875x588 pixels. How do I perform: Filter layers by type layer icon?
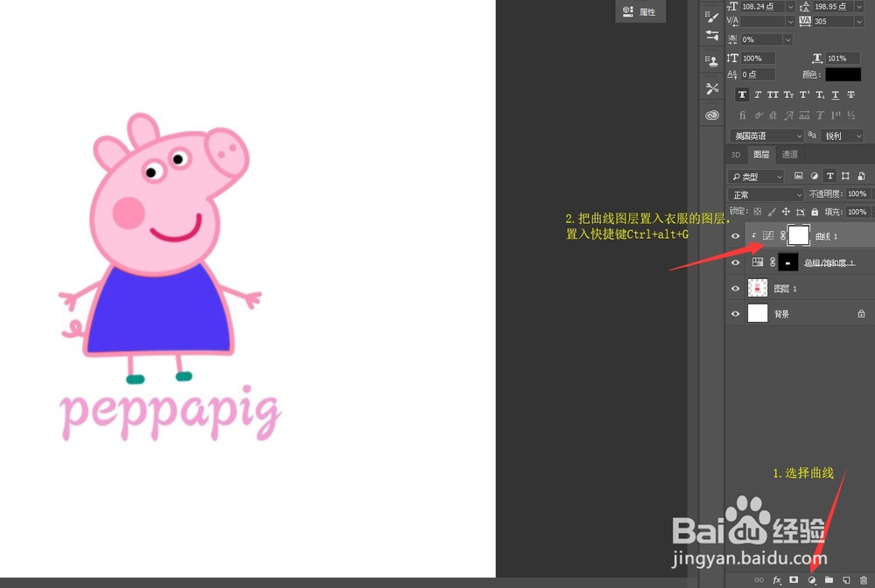click(x=829, y=176)
